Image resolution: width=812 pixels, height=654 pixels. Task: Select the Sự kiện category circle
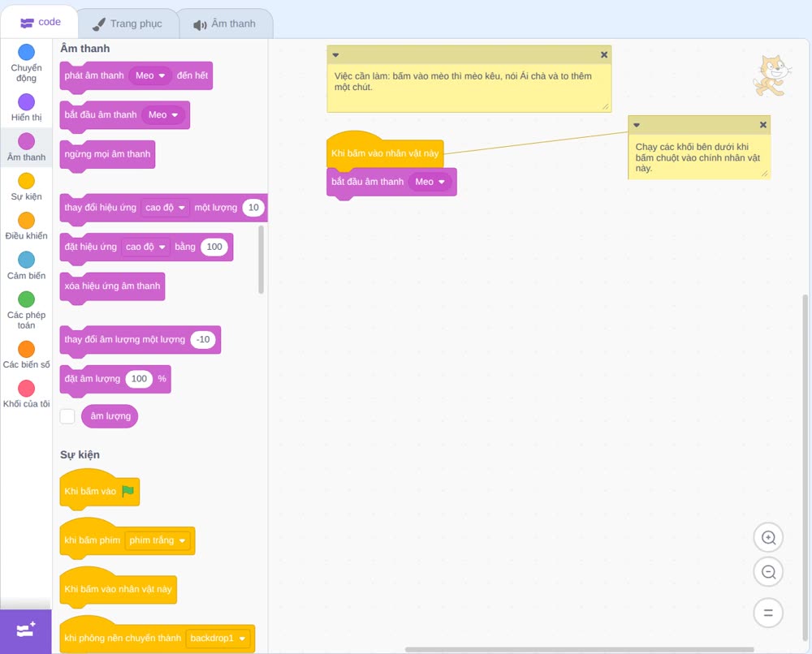click(x=27, y=181)
